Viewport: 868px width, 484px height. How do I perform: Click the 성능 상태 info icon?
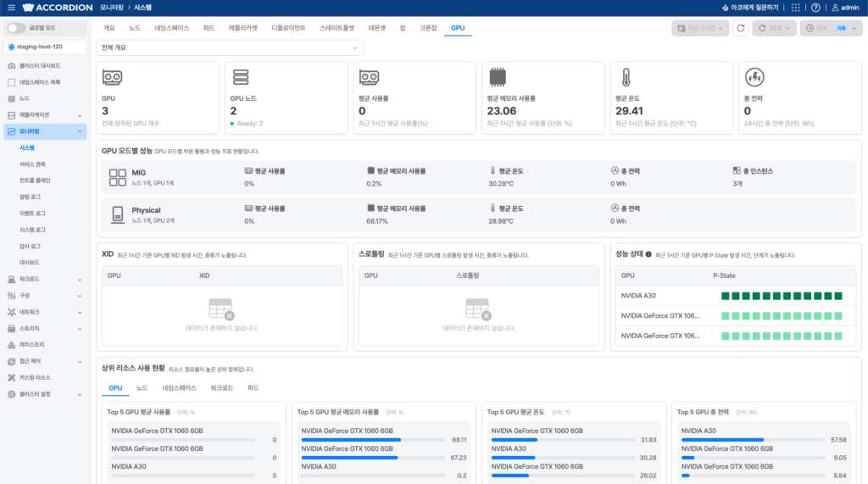pos(648,255)
